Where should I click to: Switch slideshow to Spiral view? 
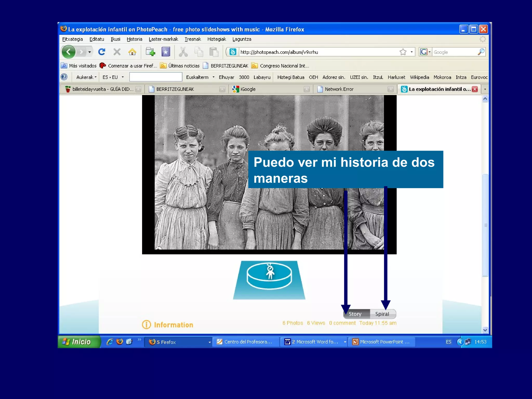(x=382, y=314)
